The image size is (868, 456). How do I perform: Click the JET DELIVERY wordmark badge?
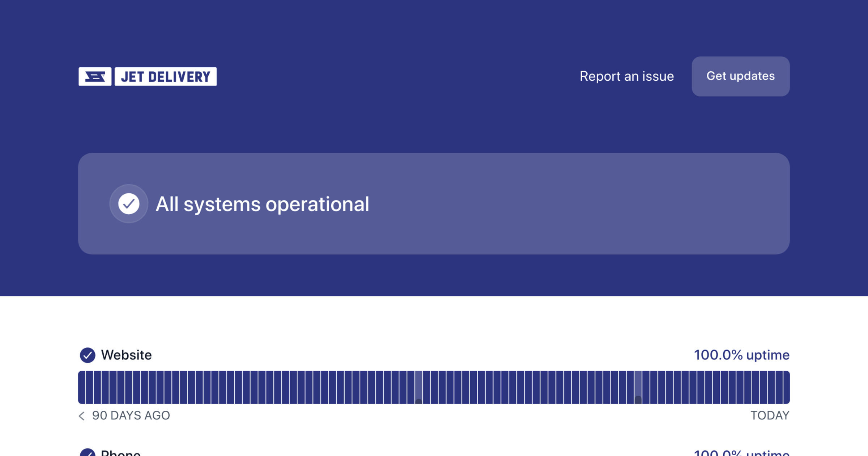click(166, 76)
